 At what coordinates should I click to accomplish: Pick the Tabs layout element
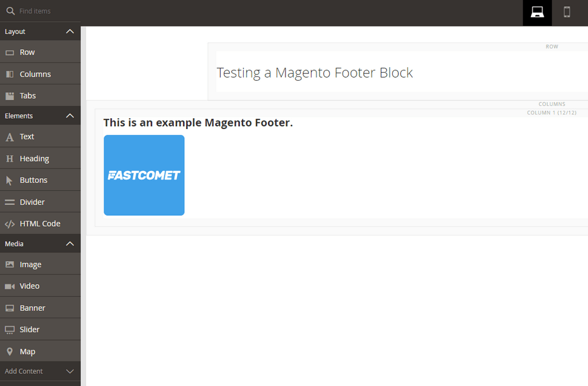click(40, 96)
